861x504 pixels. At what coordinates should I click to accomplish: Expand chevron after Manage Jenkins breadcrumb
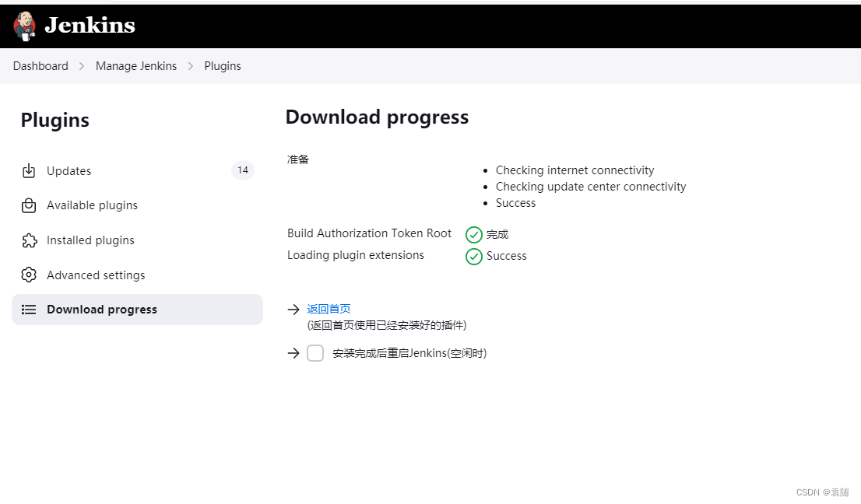[x=191, y=66]
